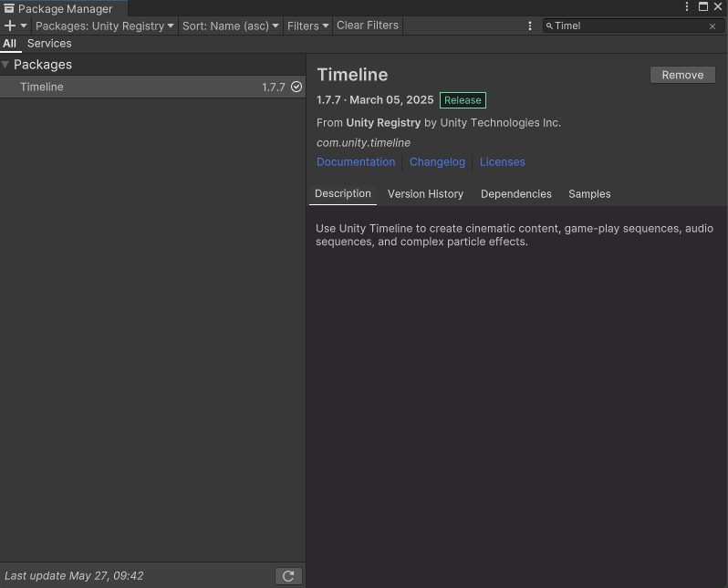
Task: Collapse the Packages group triangle
Action: pyautogui.click(x=5, y=65)
